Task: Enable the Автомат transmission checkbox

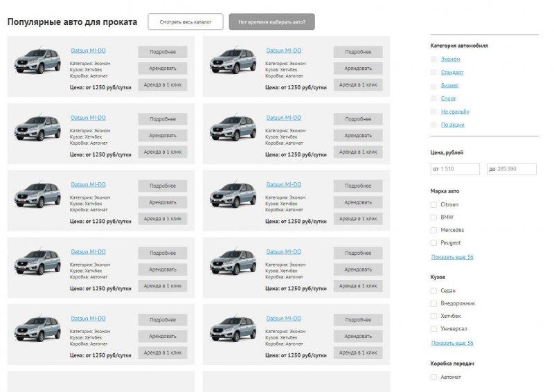Action: click(434, 377)
